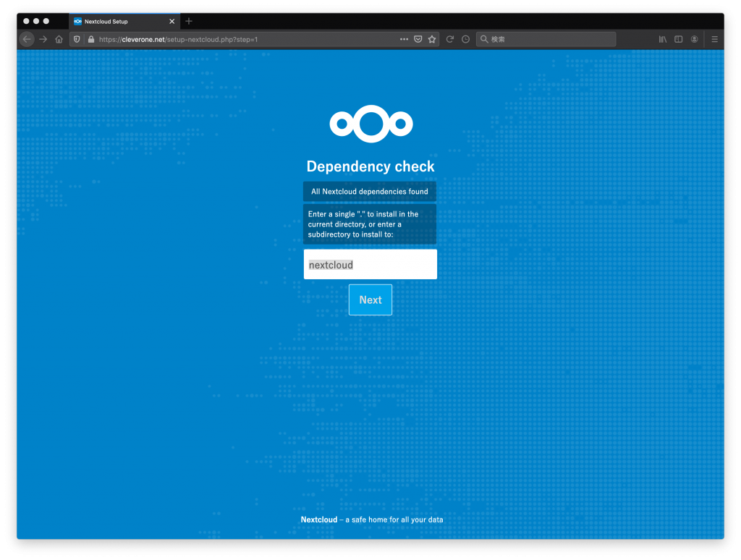Viewport: 741px width, 560px height.
Task: Click the browser search box
Action: 546,39
